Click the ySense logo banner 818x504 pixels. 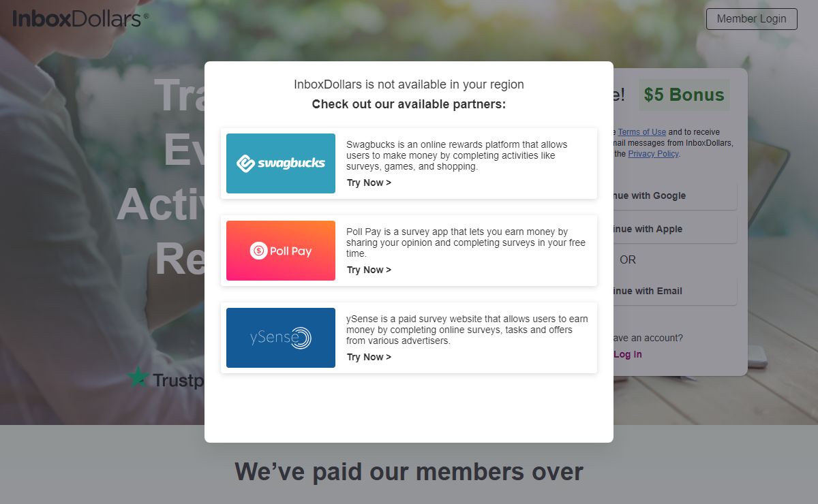coord(281,338)
